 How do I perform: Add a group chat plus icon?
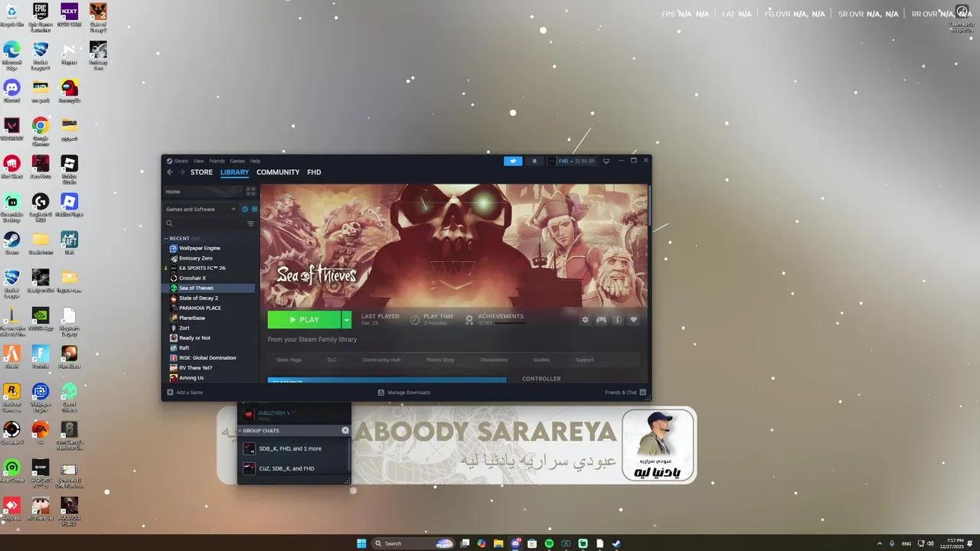pos(345,431)
